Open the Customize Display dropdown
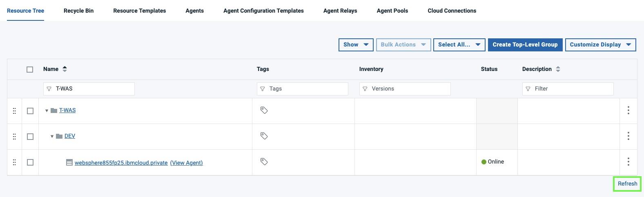The height and width of the screenshot is (197, 644). click(600, 45)
